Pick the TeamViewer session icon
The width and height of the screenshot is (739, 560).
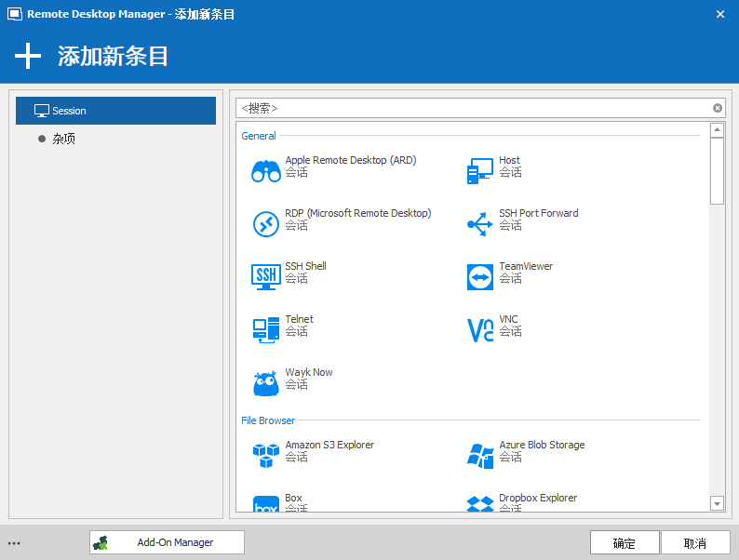(x=479, y=277)
